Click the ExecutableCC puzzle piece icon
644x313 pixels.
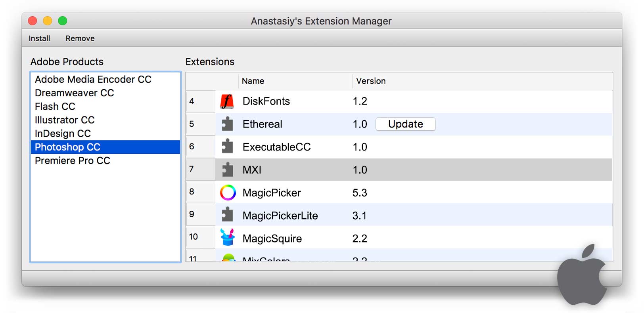pos(227,147)
